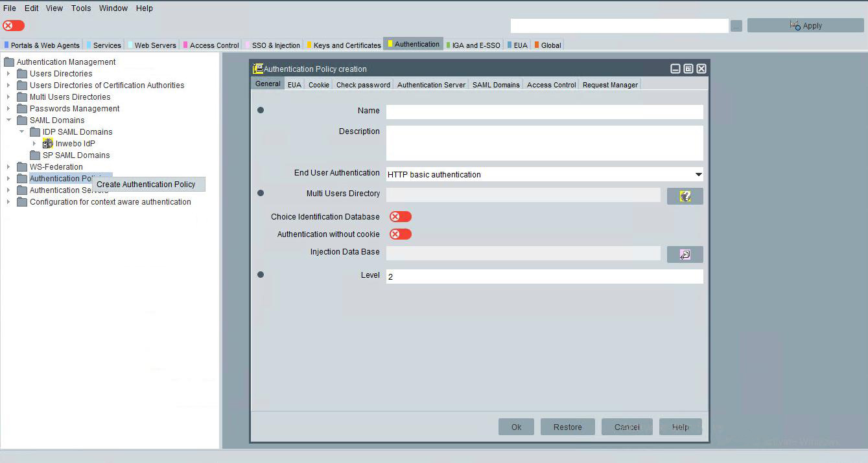
Task: Click the Apply button icon
Action: (795, 25)
